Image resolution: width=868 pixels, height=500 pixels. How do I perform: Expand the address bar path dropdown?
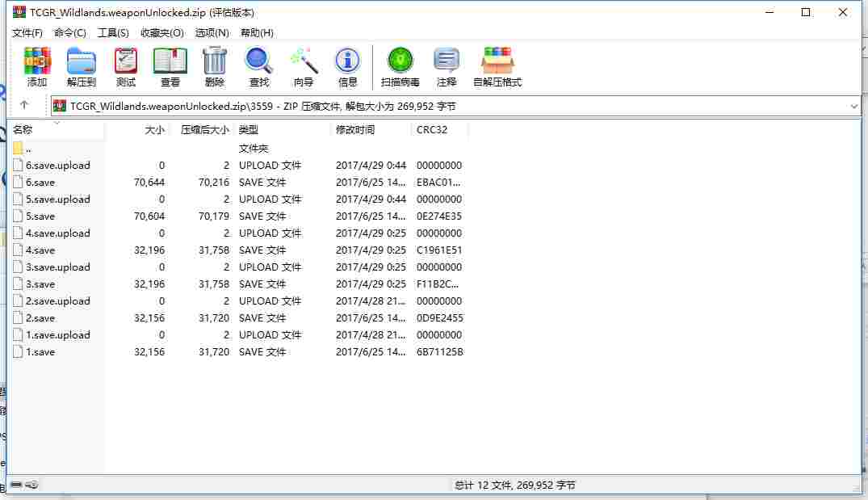coord(853,106)
